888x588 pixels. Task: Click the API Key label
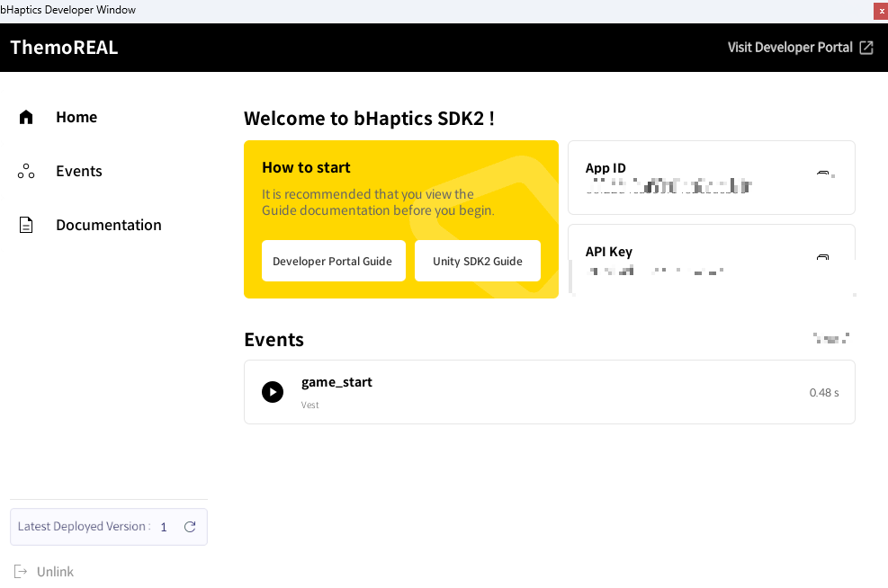(609, 252)
